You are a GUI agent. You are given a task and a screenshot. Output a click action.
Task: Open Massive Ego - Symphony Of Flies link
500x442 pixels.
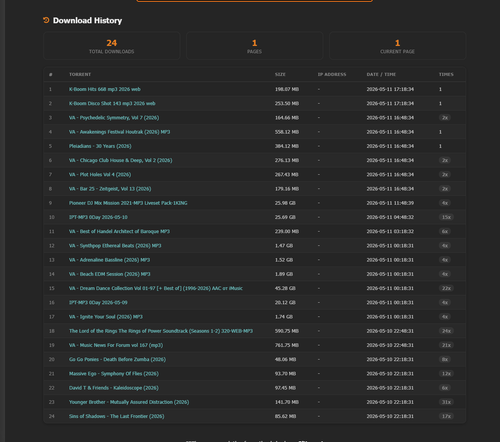click(114, 374)
